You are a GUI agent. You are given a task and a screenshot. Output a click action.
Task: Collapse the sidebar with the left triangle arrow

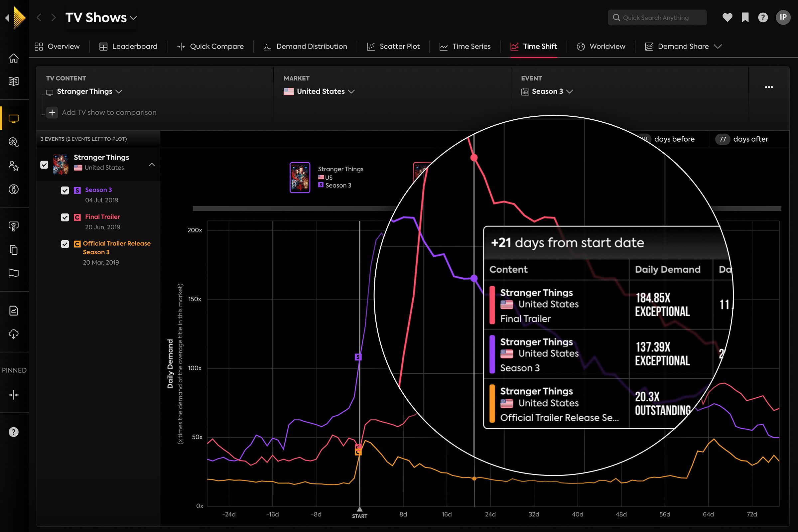point(7,18)
